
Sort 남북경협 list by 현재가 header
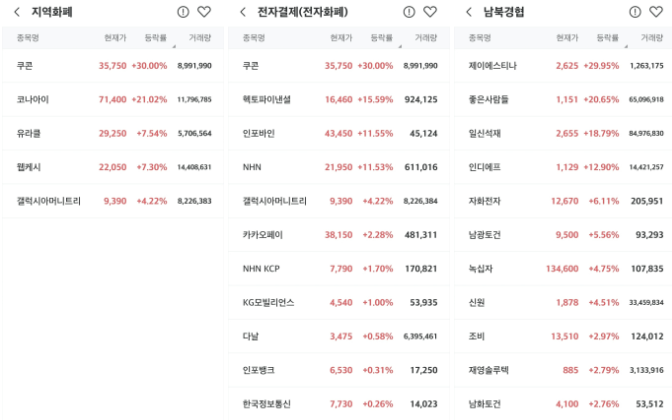(x=567, y=38)
